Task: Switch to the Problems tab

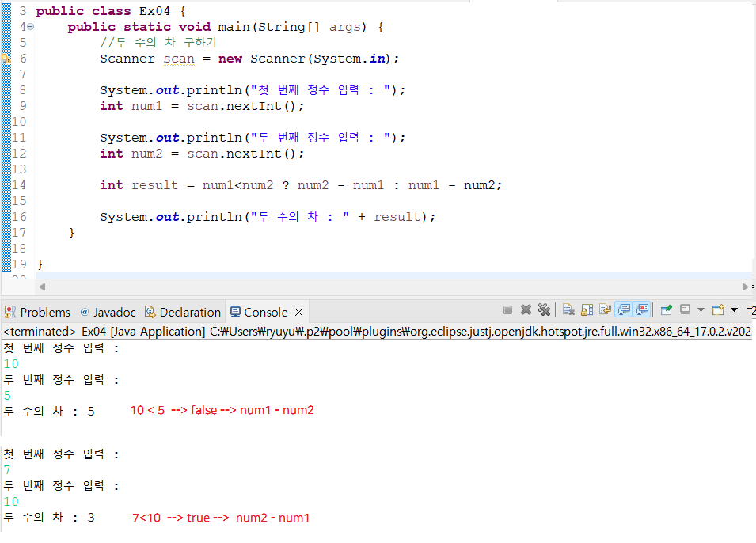Action: [37, 313]
